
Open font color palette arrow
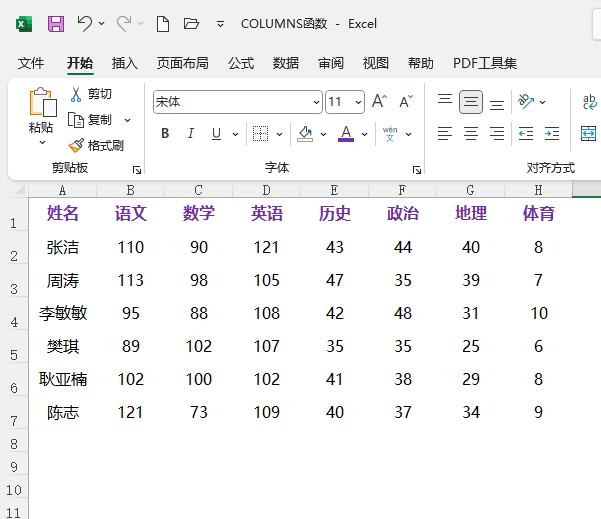point(365,134)
